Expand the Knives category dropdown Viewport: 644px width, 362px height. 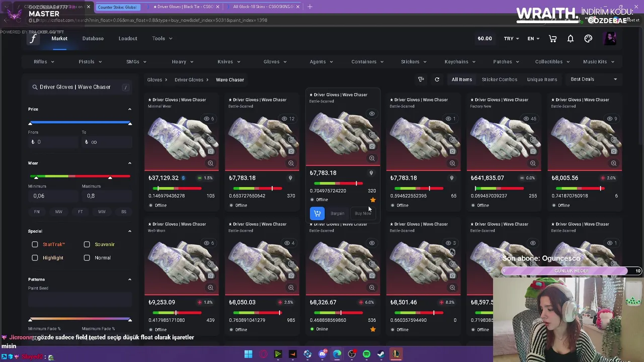pos(229,61)
